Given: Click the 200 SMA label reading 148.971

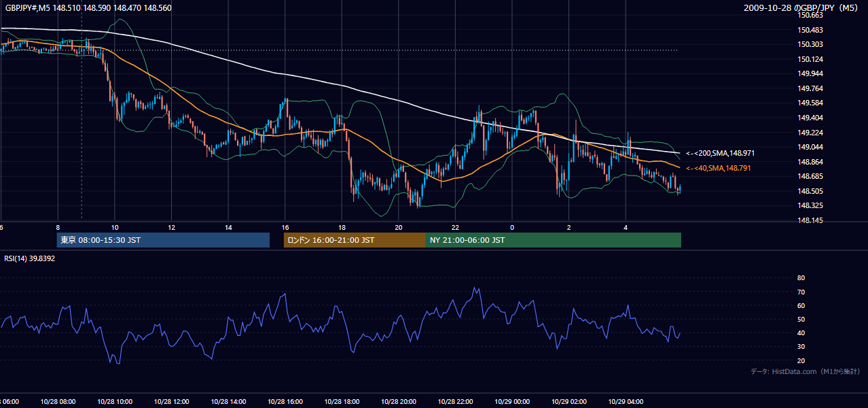Looking at the screenshot, I should point(720,154).
